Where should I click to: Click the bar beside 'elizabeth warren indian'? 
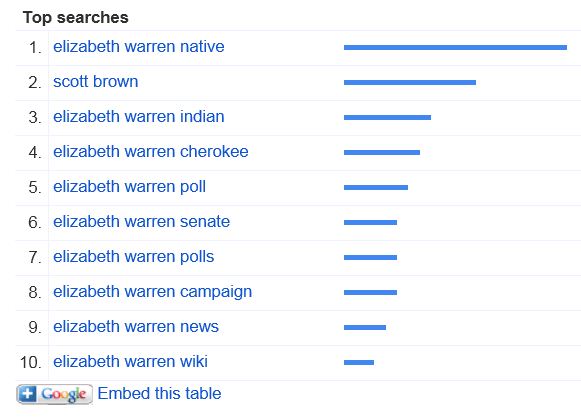[387, 118]
